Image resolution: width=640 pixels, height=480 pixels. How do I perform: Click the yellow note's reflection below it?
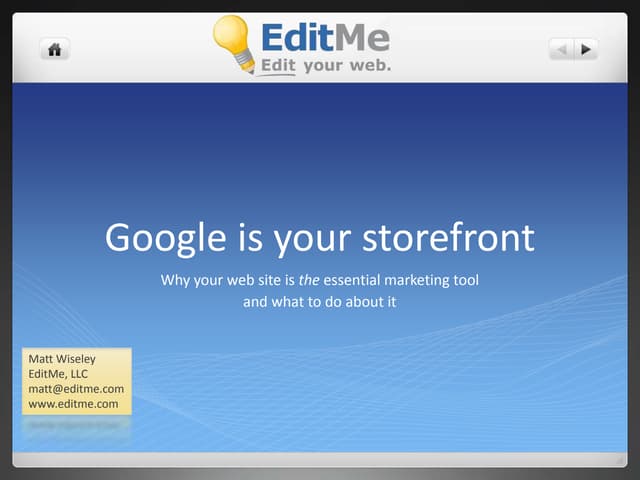[x=76, y=425]
